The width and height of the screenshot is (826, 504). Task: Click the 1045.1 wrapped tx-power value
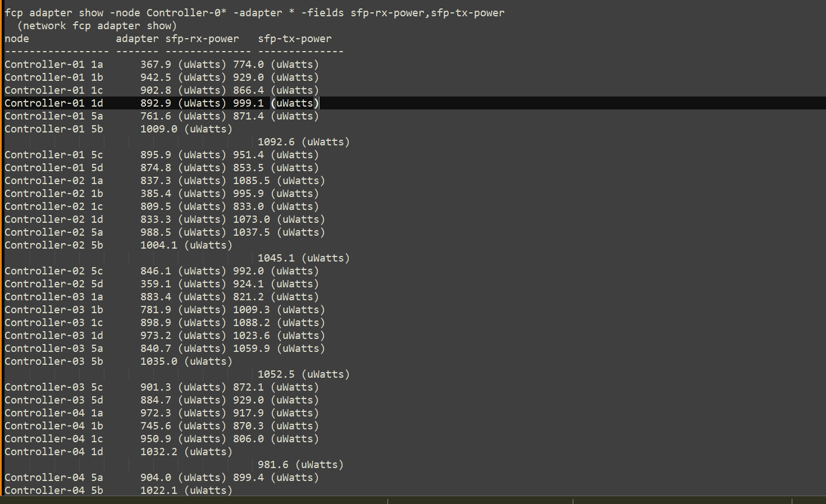coord(276,258)
